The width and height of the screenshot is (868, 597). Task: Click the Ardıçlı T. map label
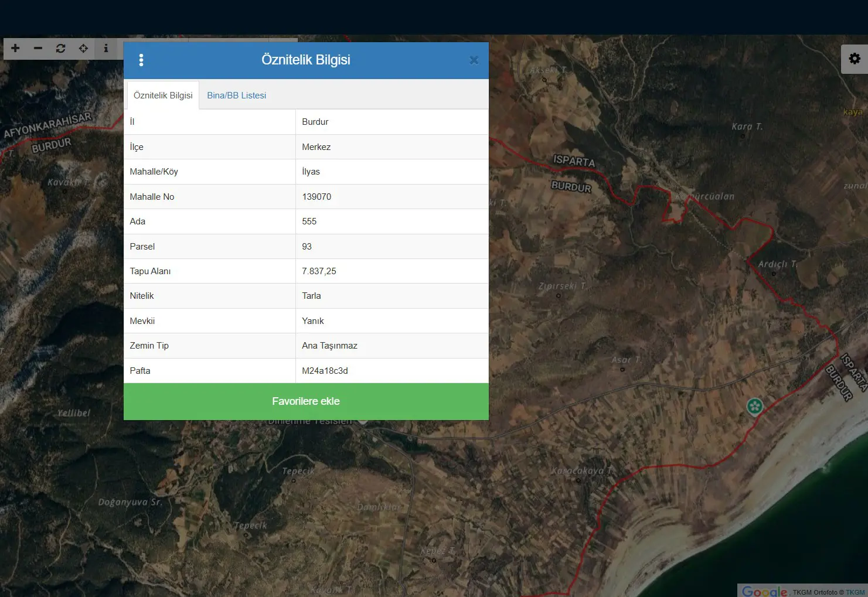click(x=778, y=264)
